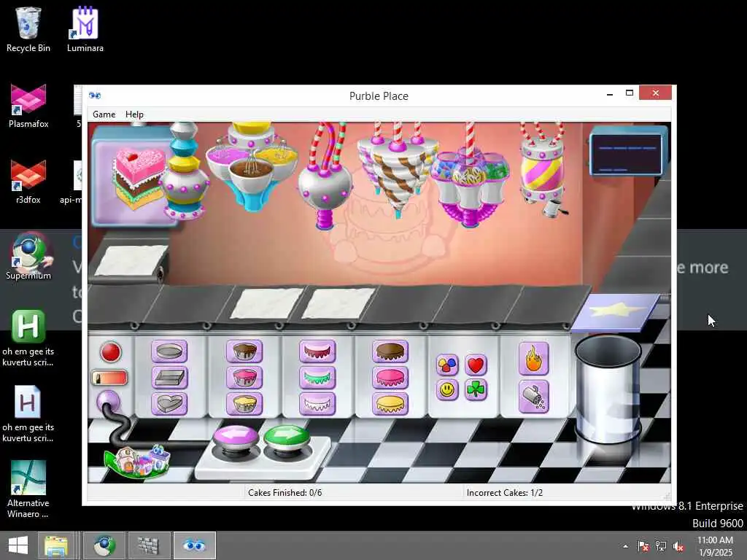The image size is (747, 560).
Task: Click the Windows Start button
Action: coord(18,545)
